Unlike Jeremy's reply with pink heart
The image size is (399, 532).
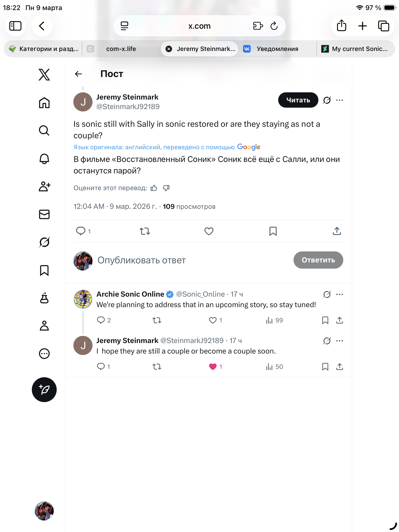pos(213,366)
